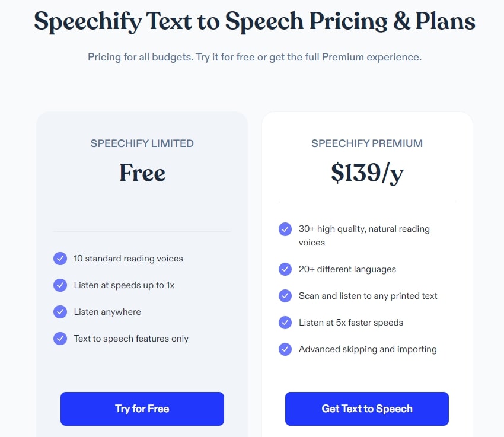This screenshot has height=437, width=504.
Task: Click the page heading about Pricing & Plans
Action: (254, 22)
